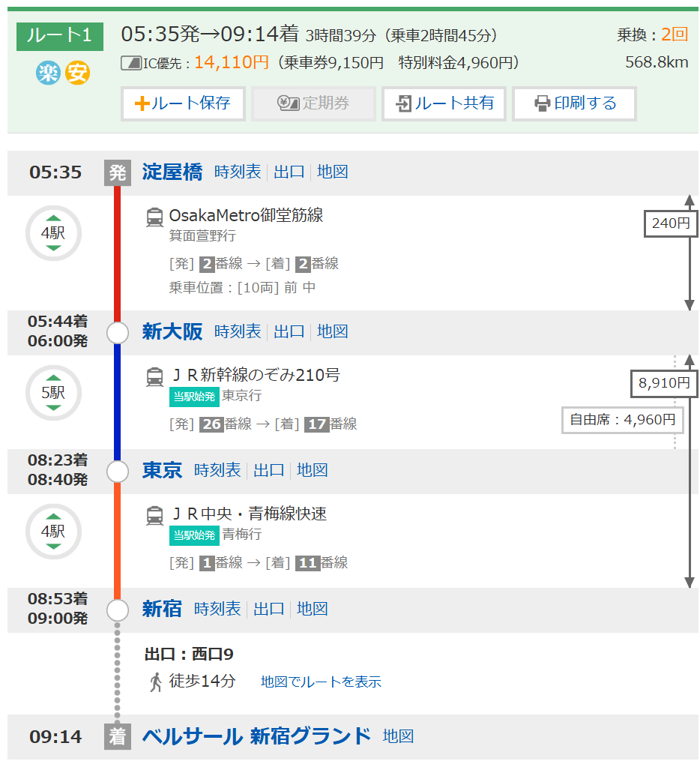
Task: Open 出口 for 新大阪
Action: tap(289, 332)
